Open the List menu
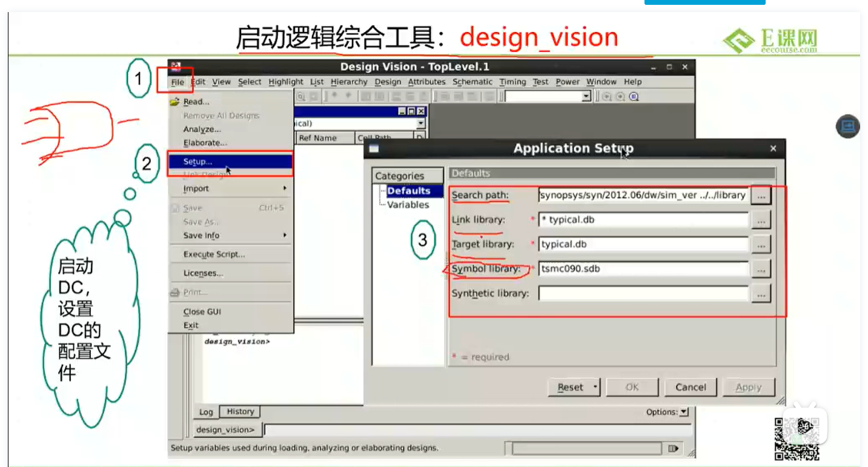This screenshot has height=467, width=868. [317, 82]
